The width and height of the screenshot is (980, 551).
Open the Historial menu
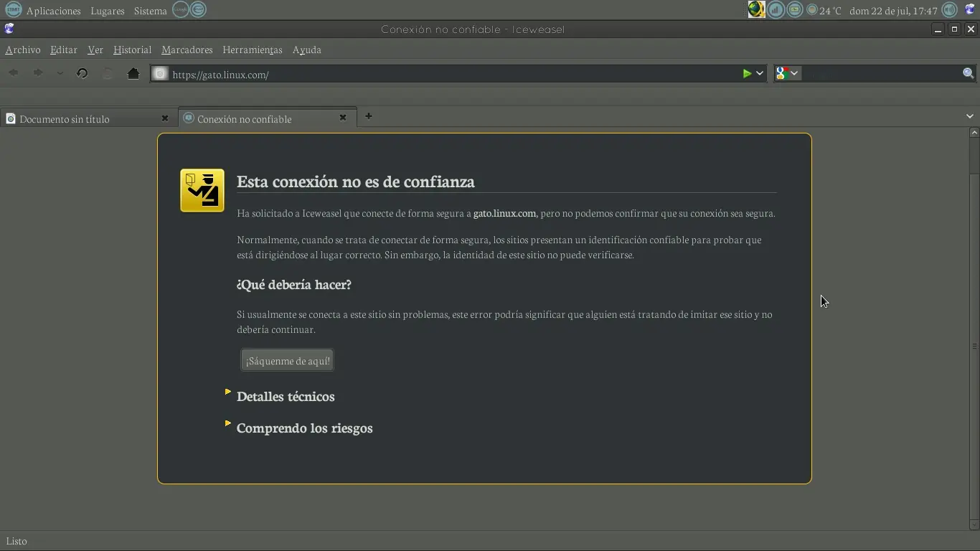(132, 50)
